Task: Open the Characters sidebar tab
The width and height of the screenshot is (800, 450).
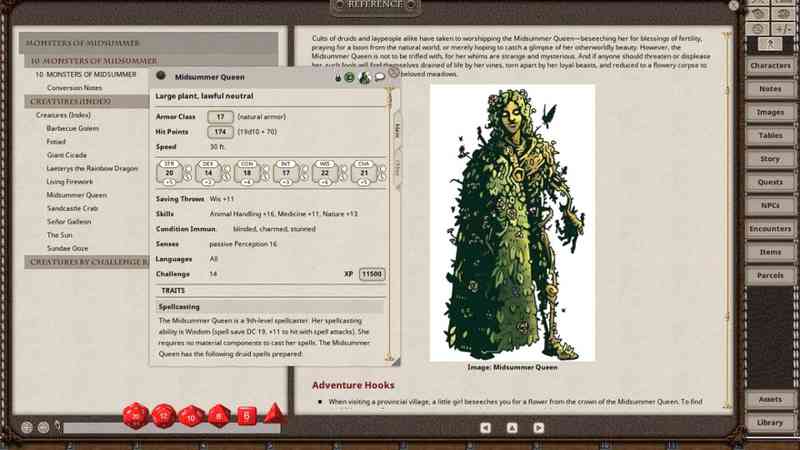Action: tap(770, 65)
